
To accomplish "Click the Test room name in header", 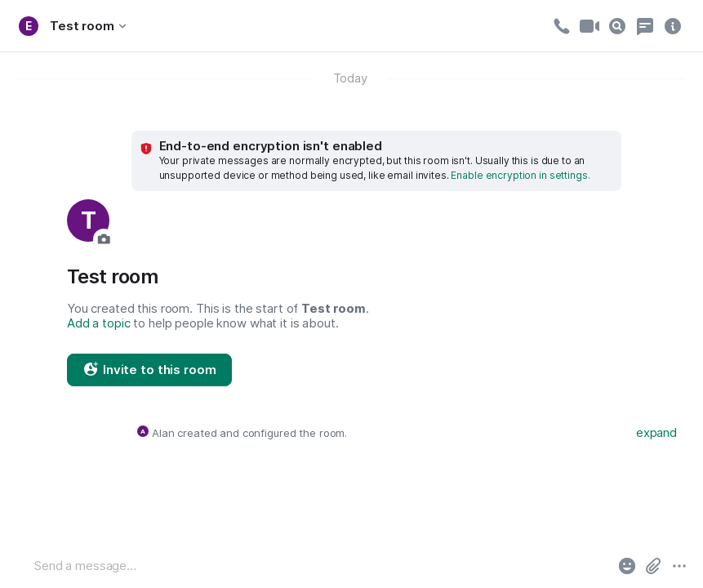I will click(82, 26).
